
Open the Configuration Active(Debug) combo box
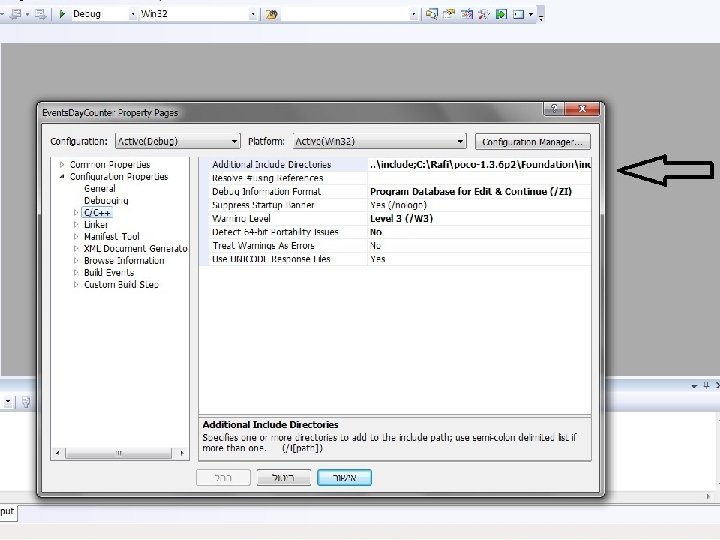coord(178,141)
